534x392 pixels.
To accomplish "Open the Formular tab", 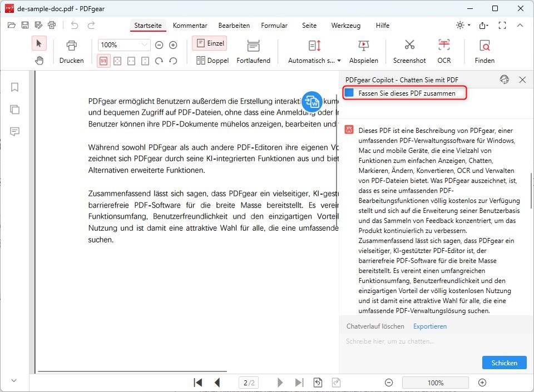I will point(274,26).
